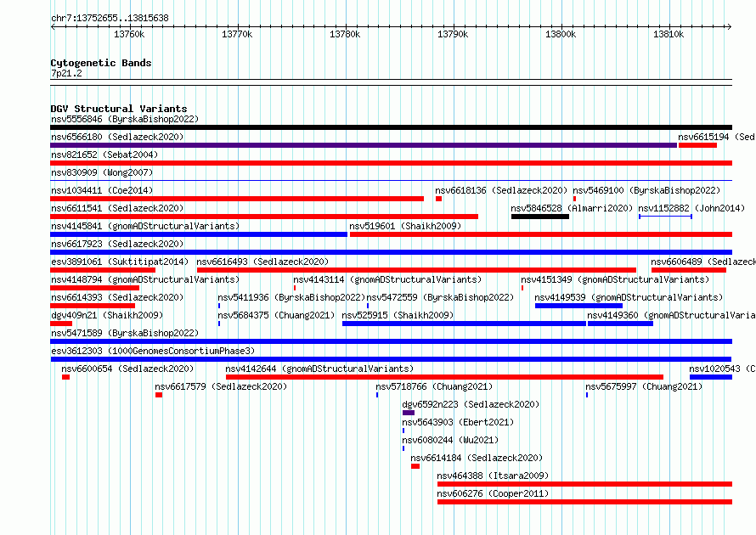This screenshot has width=756, height=535.
Task: Open the nsv4148794 gnomAD variant label
Action: 145,279
